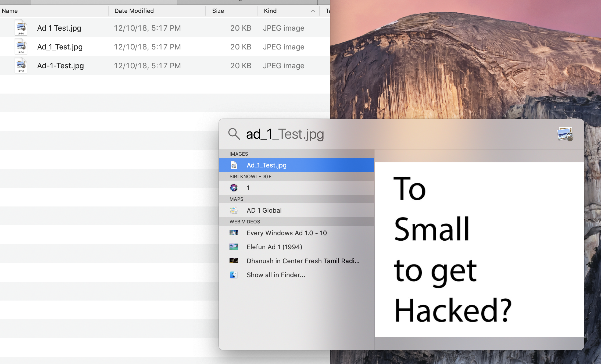Select Ad_1_Test.jpg result under Images
Viewport: 601px width, 364px height.
(267, 165)
